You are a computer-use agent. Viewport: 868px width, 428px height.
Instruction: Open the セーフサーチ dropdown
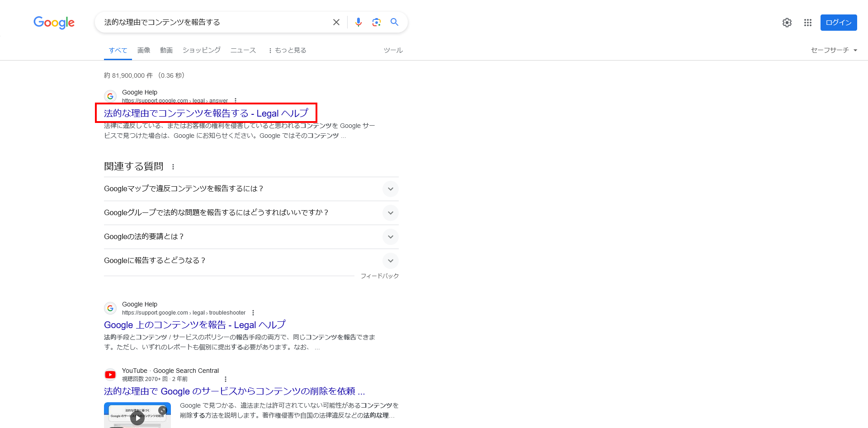(834, 50)
